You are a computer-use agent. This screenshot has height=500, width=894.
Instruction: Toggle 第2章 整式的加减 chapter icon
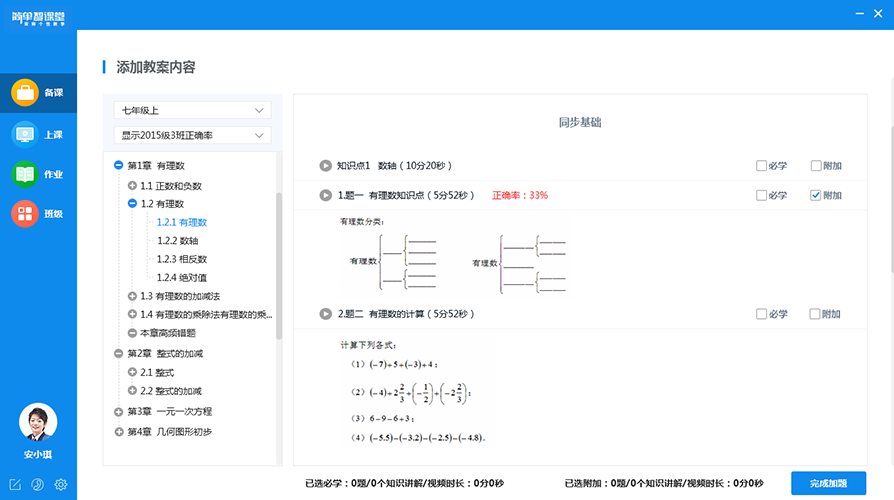[119, 354]
